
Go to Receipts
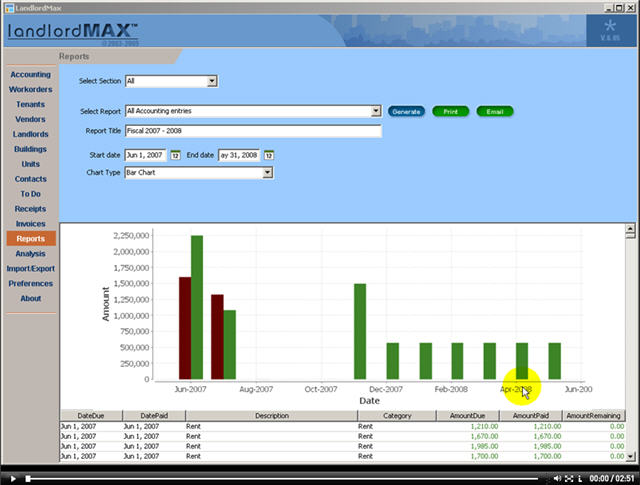tap(31, 209)
